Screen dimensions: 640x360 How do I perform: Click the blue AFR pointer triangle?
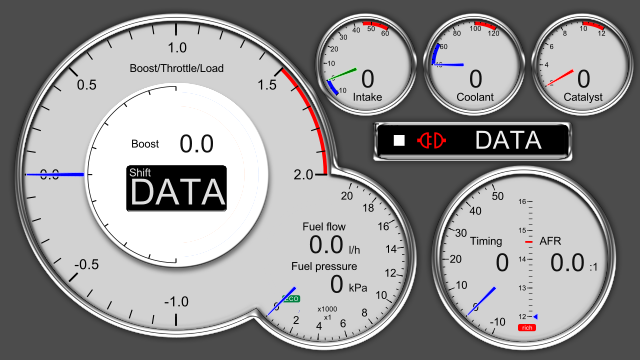coord(536,317)
